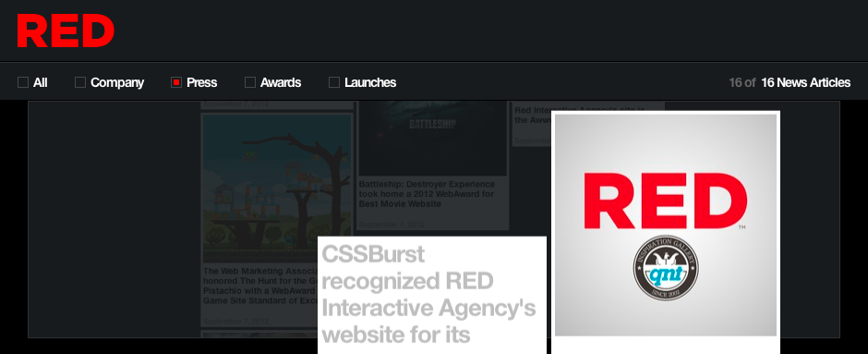
Task: Open Battleship: Destroyer Experience WebAward article
Action: coord(427,194)
